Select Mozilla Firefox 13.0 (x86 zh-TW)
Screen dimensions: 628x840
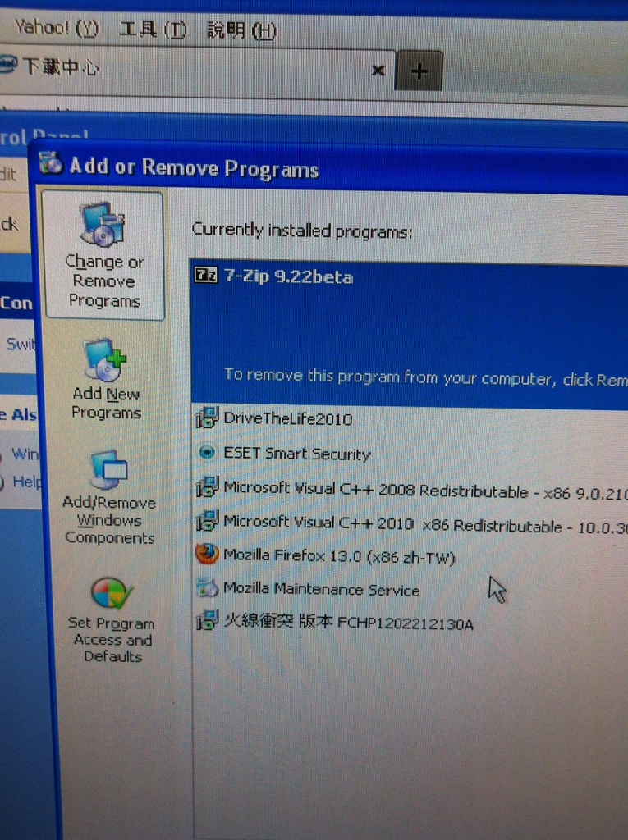point(339,556)
